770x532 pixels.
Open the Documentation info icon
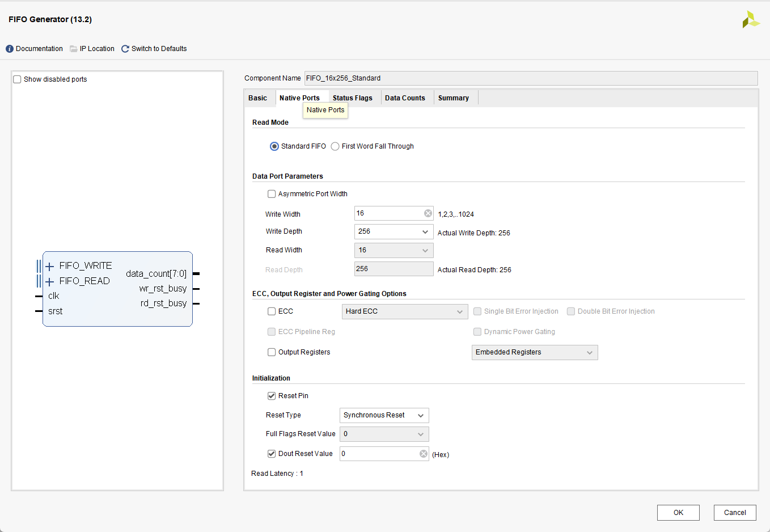tap(10, 49)
